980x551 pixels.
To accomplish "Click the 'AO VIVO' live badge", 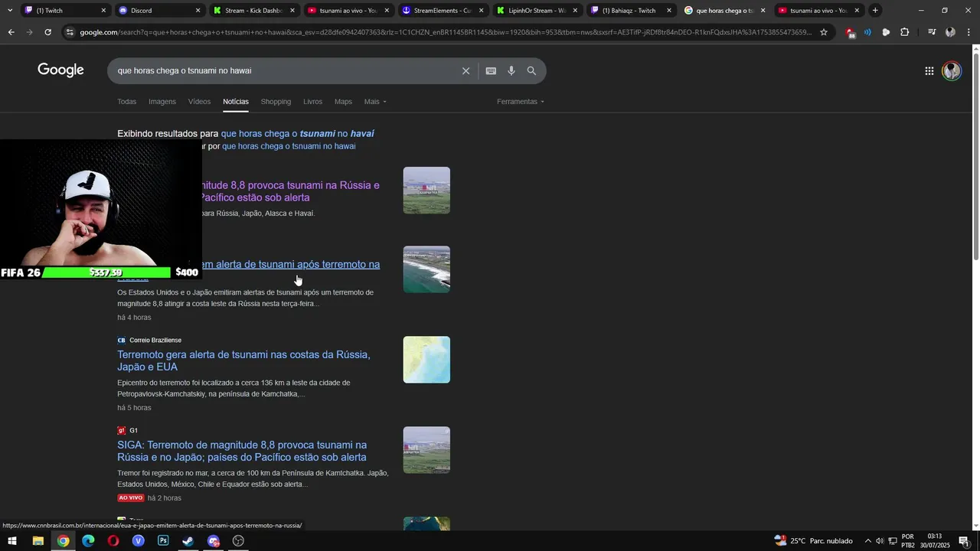I will pos(131,498).
